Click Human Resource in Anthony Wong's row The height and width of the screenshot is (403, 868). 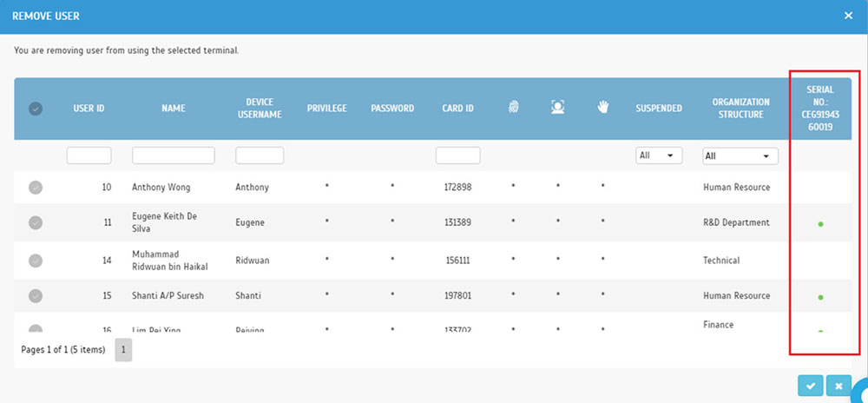(x=736, y=187)
